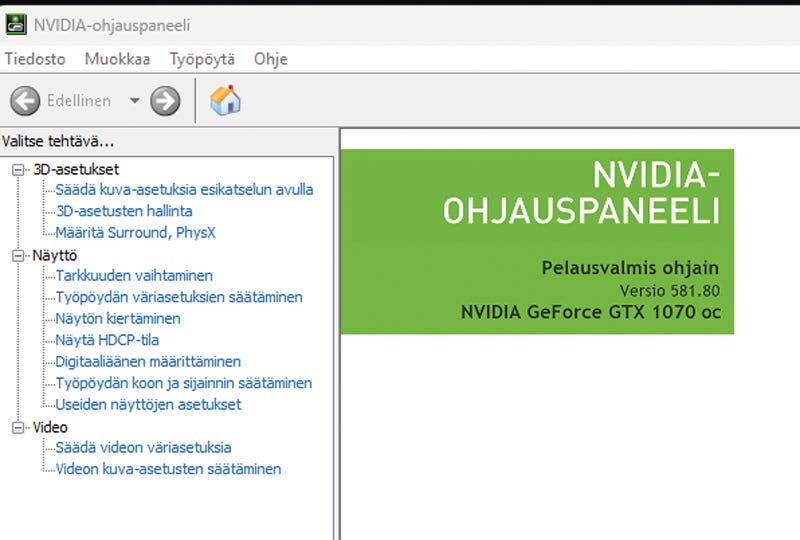Image resolution: width=800 pixels, height=540 pixels.
Task: Collapse the Näyttö tree node
Action: 18,255
